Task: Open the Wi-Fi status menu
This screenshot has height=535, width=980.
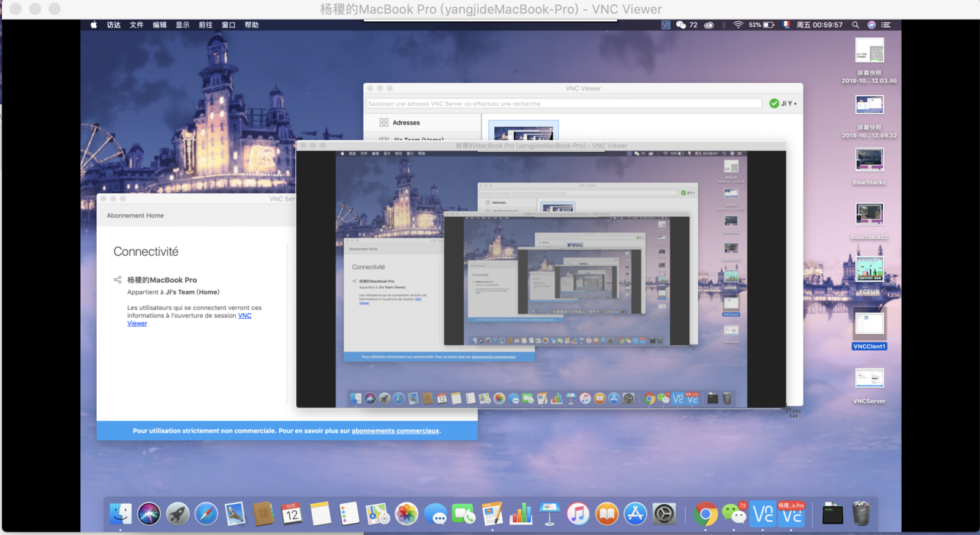Action: pos(738,25)
